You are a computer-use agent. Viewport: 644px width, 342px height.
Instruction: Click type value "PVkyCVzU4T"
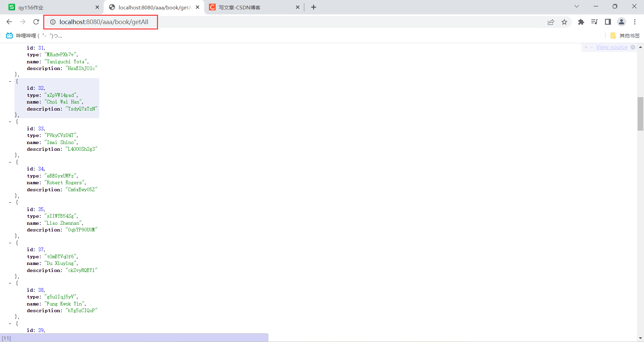(60, 135)
